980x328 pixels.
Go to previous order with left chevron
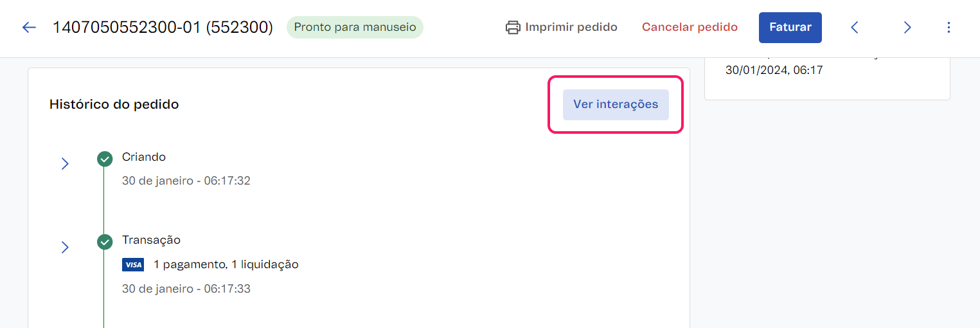tap(855, 27)
